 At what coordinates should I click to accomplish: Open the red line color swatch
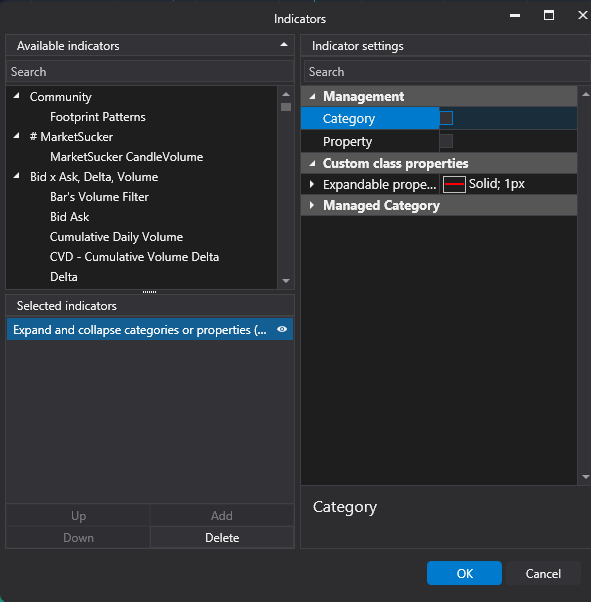pyautogui.click(x=454, y=184)
